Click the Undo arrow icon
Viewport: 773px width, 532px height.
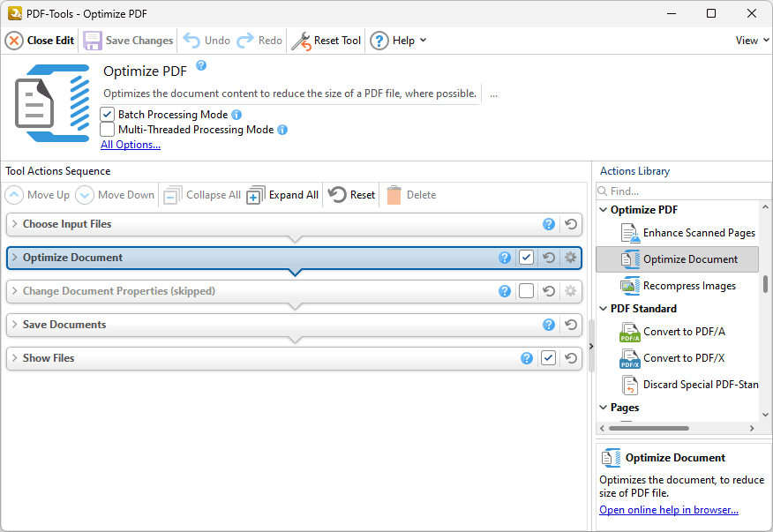pos(191,41)
